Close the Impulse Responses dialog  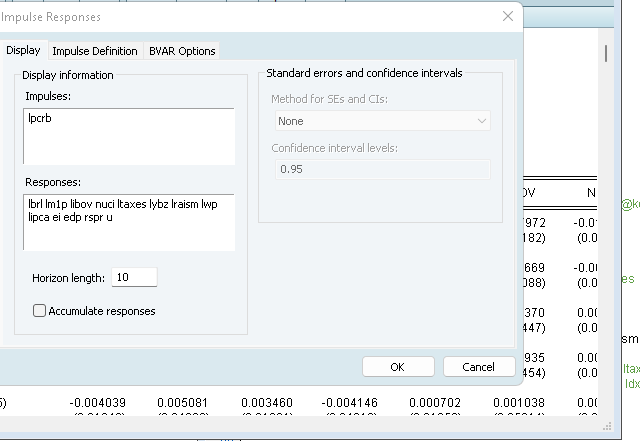point(508,16)
